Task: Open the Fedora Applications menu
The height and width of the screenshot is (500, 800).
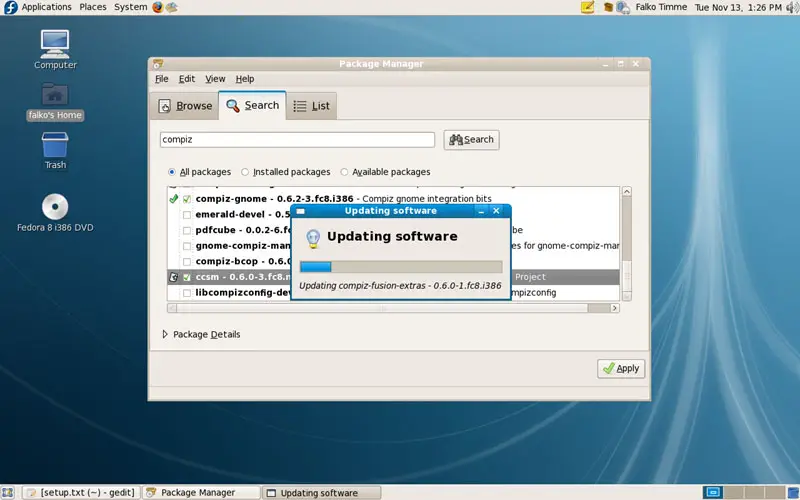Action: click(38, 7)
